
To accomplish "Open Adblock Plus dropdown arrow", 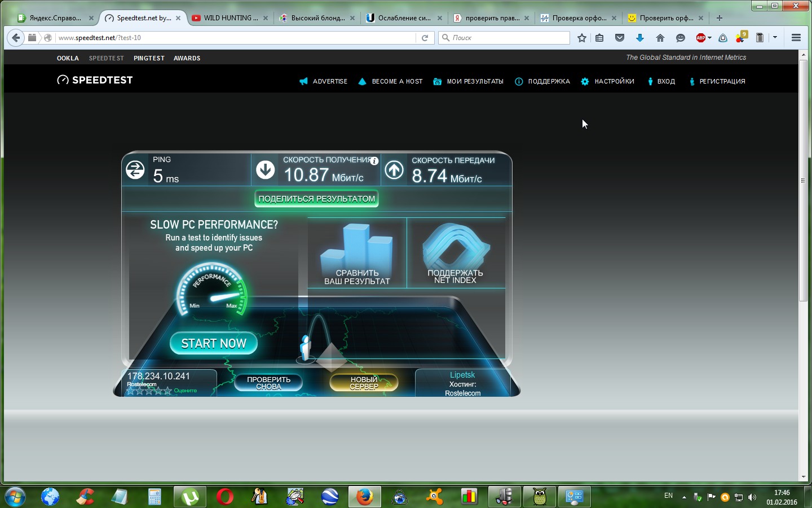I will pos(709,38).
